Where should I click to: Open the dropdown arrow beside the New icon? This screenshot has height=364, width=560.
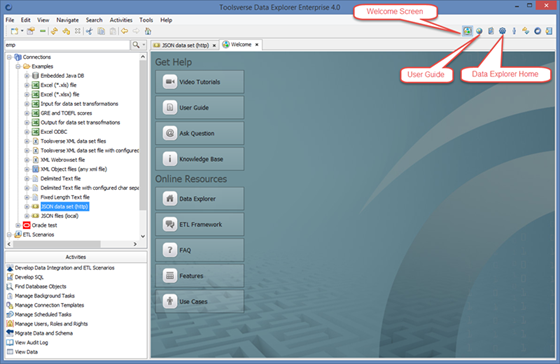coord(22,31)
